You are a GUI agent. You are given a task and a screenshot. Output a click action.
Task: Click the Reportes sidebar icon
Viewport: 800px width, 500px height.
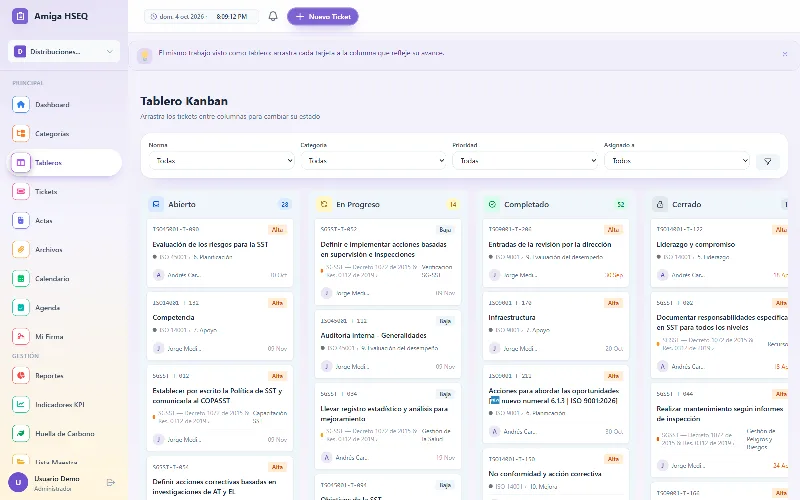coord(21,376)
